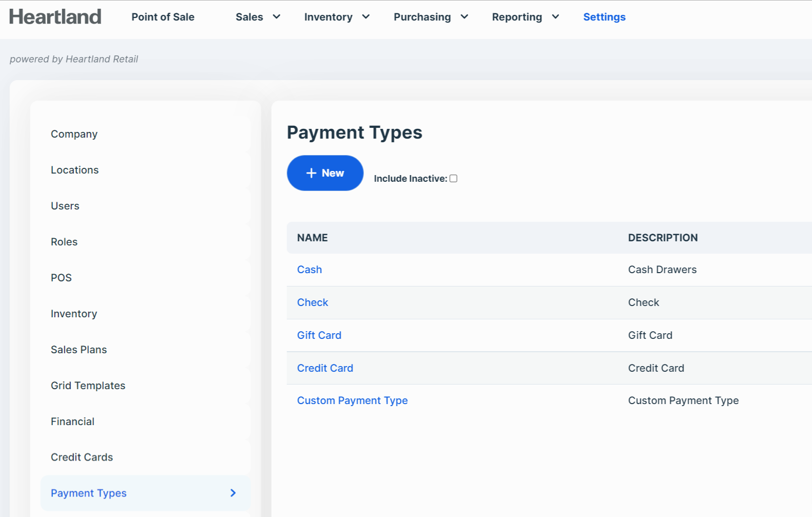Toggle the Include Inactive checkbox
The image size is (812, 517).
(453, 179)
